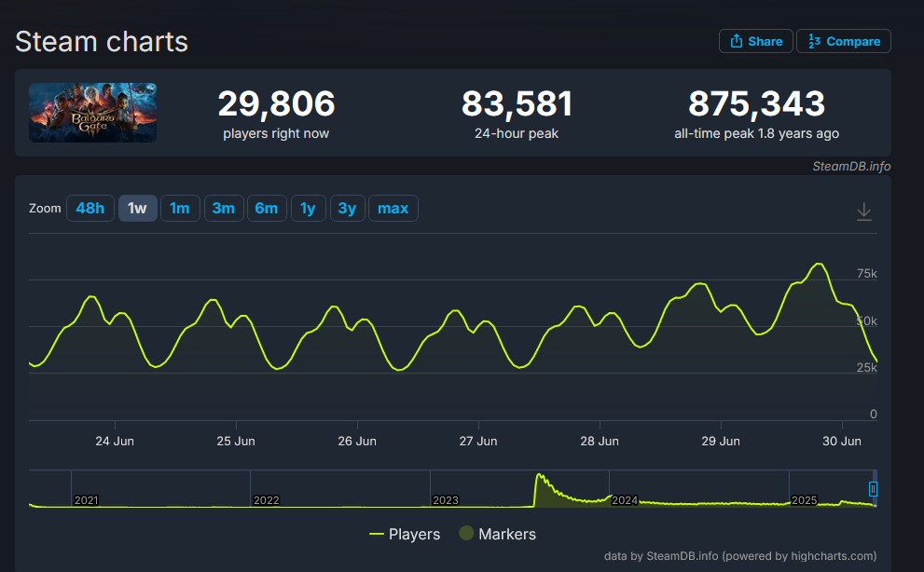Click the chart peak near 30 Jun
Image resolution: width=924 pixels, height=572 pixels.
[x=820, y=265]
